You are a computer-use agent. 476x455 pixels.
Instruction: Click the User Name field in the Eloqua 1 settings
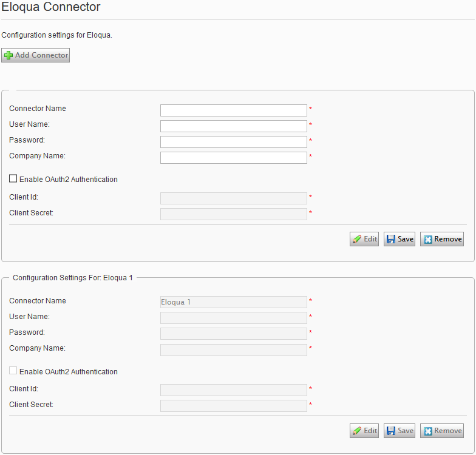pyautogui.click(x=233, y=318)
